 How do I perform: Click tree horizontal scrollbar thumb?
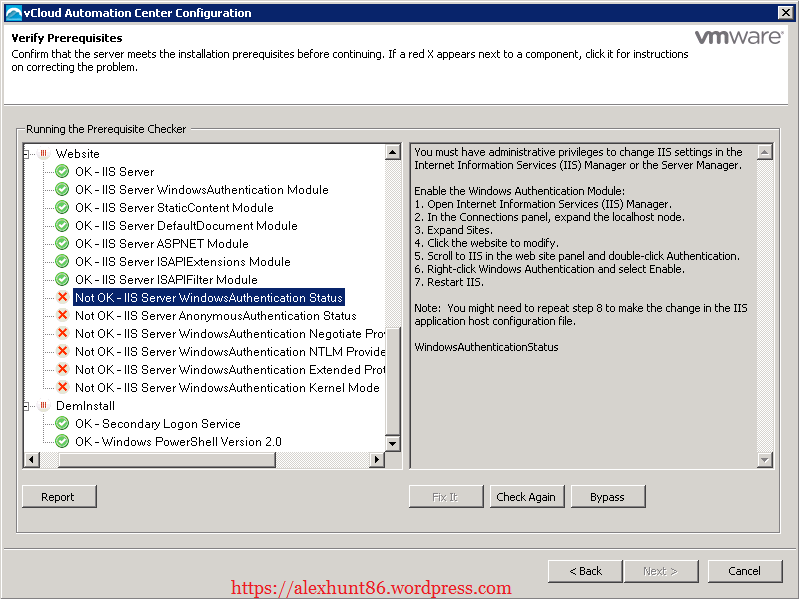[167, 459]
